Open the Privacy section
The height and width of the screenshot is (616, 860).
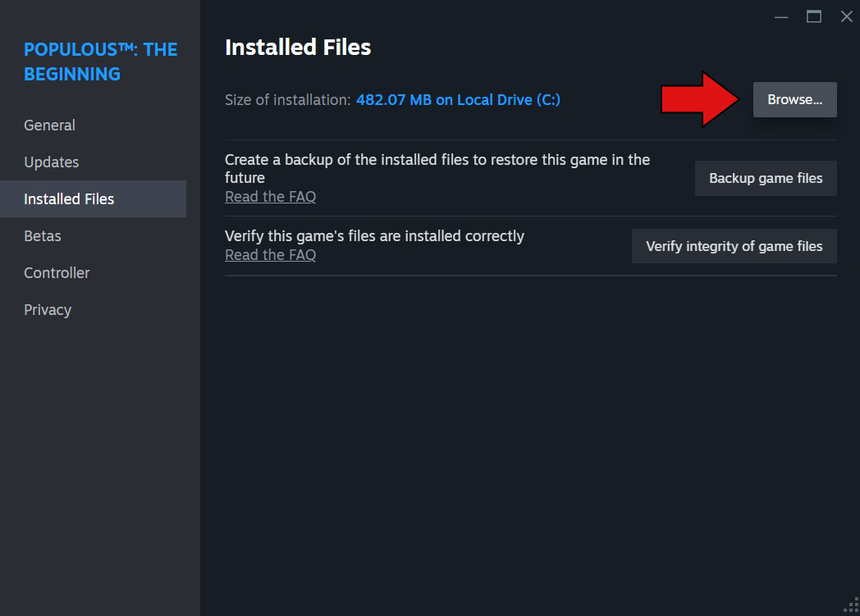coord(48,309)
